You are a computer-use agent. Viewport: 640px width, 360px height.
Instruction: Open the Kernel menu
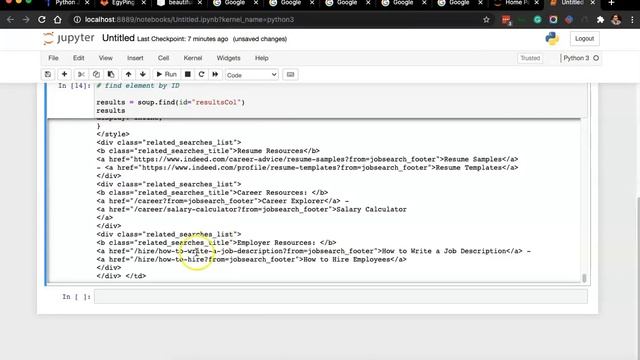(x=193, y=58)
